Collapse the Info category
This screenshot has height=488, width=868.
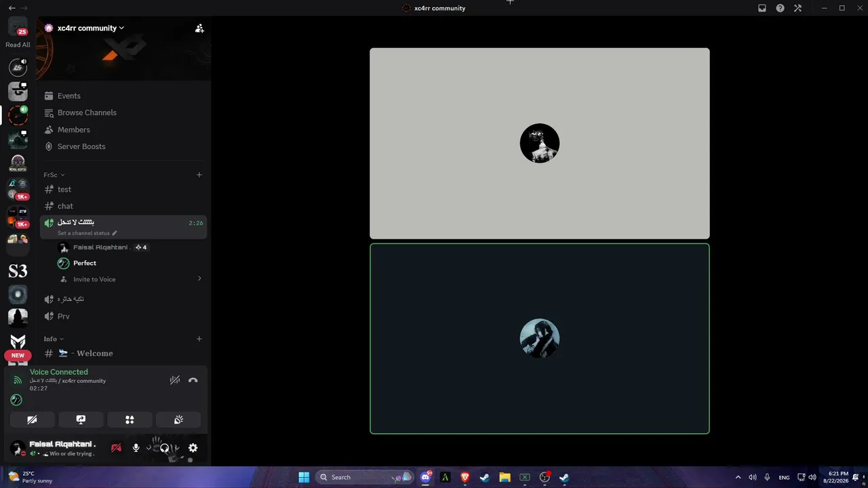54,339
